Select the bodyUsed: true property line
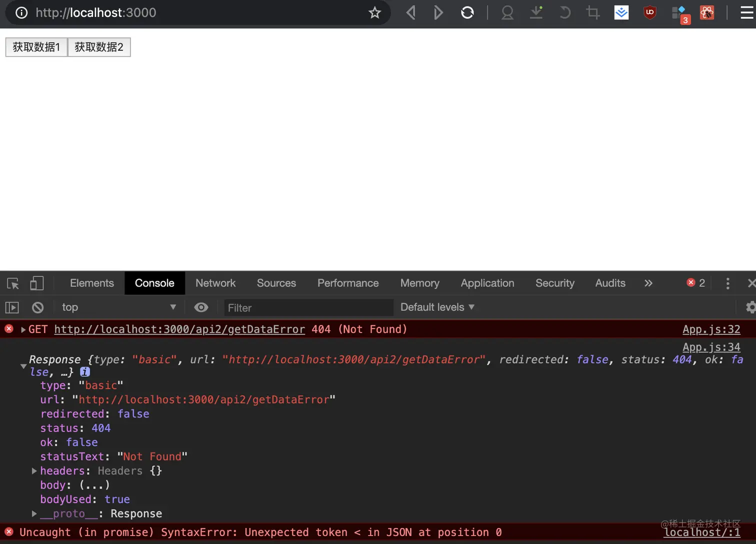Image resolution: width=756 pixels, height=544 pixels. [x=85, y=499]
